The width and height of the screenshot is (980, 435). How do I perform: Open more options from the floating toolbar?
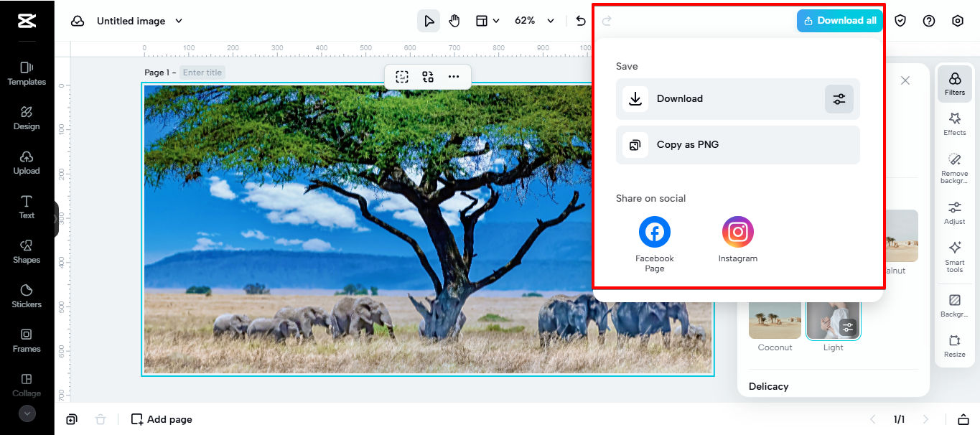(x=453, y=77)
